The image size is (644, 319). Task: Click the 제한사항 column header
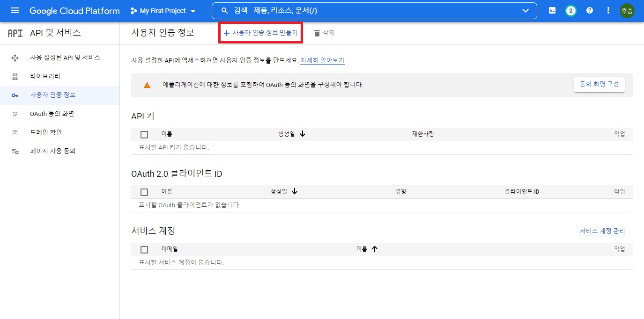pyautogui.click(x=423, y=134)
